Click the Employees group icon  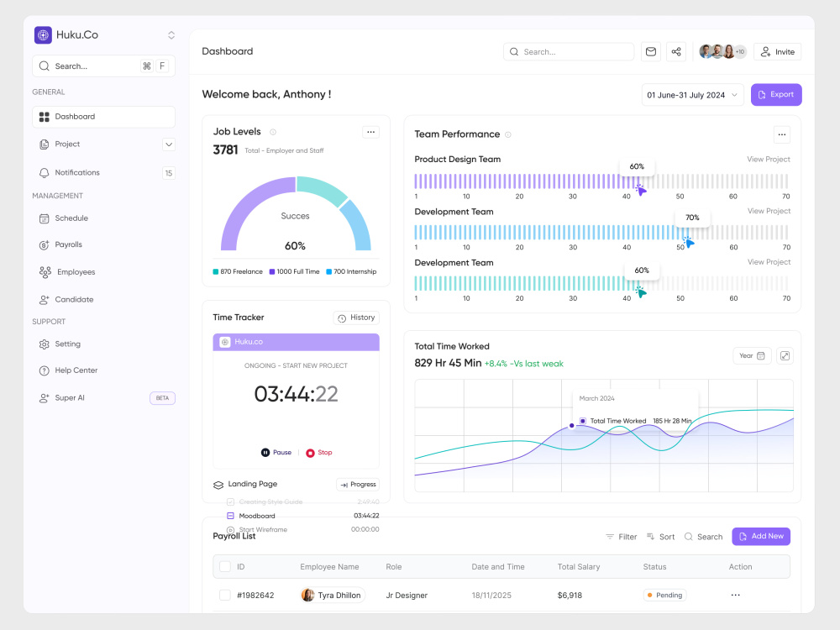(45, 272)
